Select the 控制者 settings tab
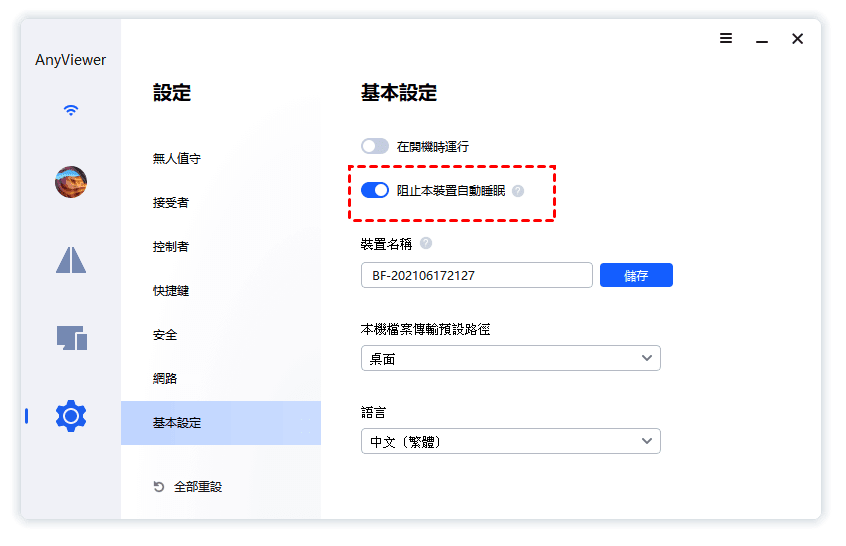Screen dimensions: 846x546 (170, 246)
